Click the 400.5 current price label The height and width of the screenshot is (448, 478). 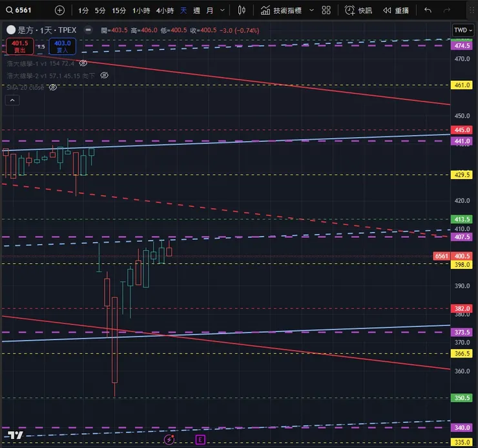(x=462, y=256)
